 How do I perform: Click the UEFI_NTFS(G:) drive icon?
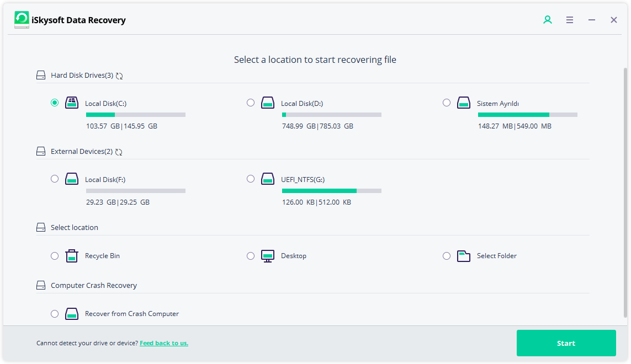268,179
